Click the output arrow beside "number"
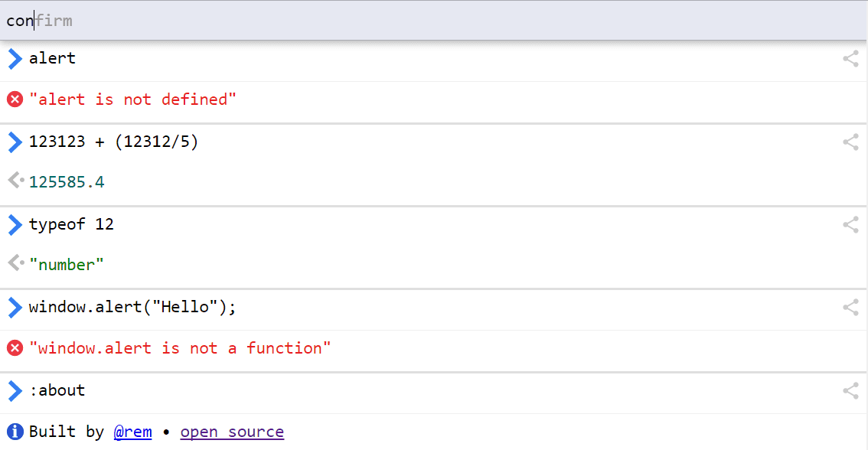The height and width of the screenshot is (450, 868). [15, 264]
